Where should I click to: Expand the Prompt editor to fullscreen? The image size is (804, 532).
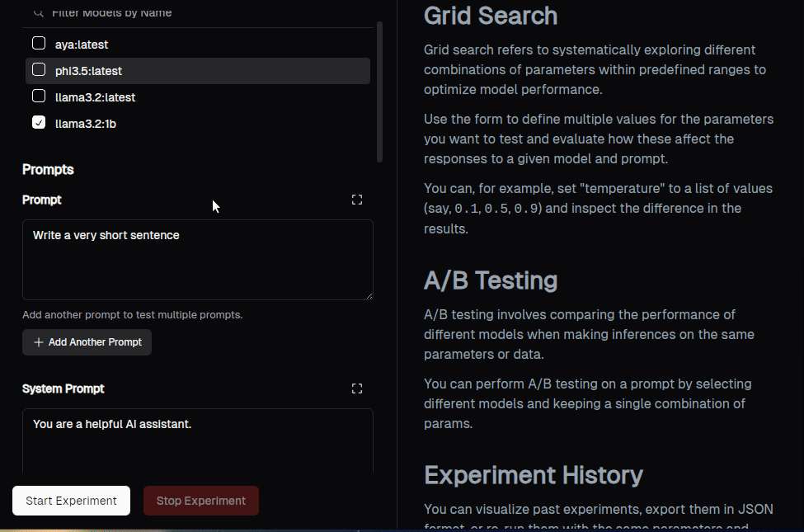(x=357, y=200)
